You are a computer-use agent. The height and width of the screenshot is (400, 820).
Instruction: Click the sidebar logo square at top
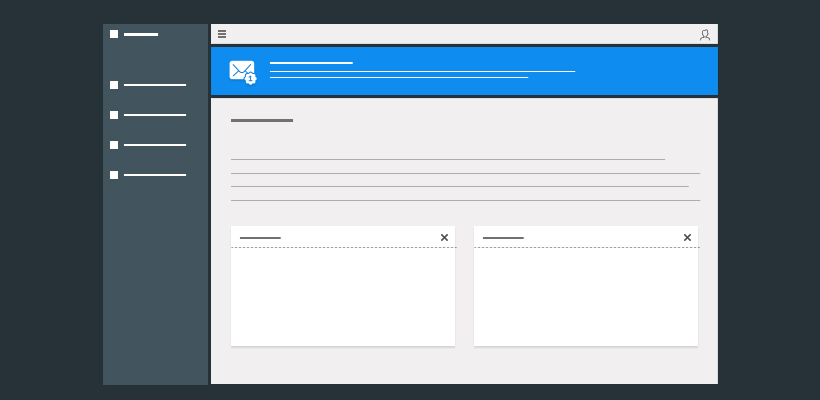114,34
